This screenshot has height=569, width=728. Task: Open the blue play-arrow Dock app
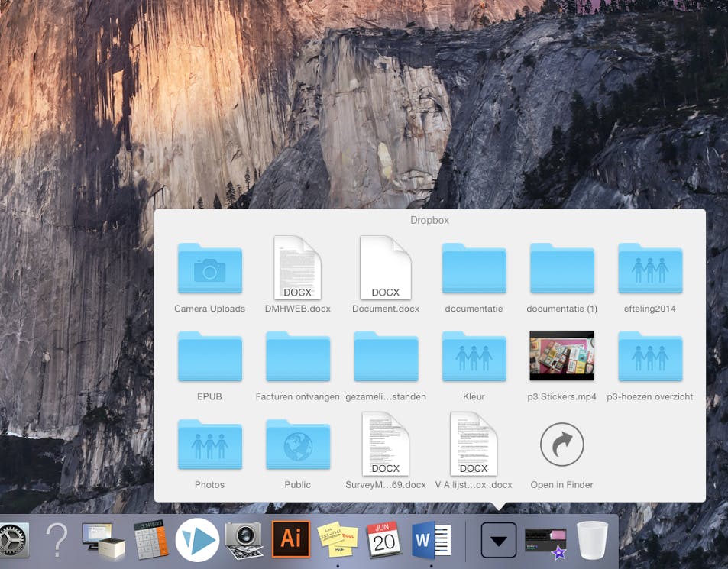[x=197, y=540]
